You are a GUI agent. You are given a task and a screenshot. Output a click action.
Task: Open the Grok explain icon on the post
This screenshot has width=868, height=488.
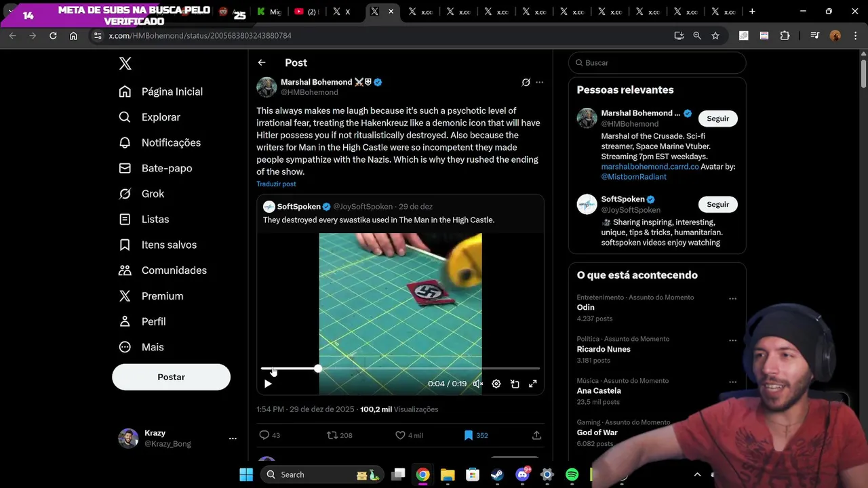[526, 82]
